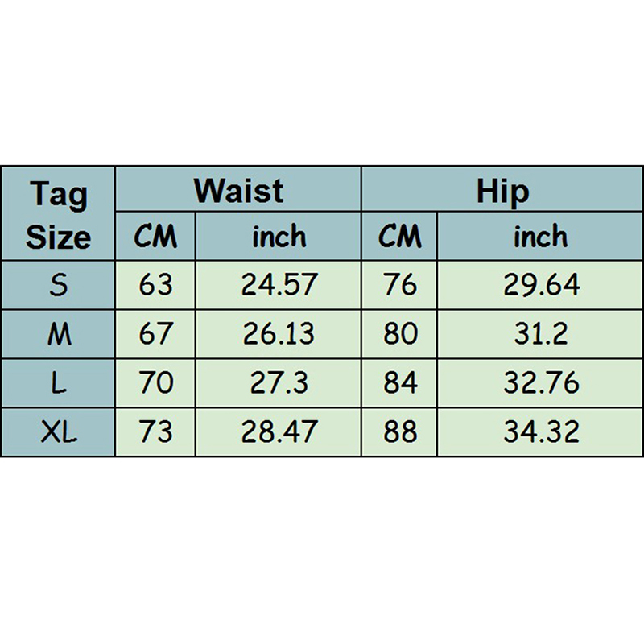Click the 29.64 inch hip value
The width and height of the screenshot is (644, 644).
(540, 285)
